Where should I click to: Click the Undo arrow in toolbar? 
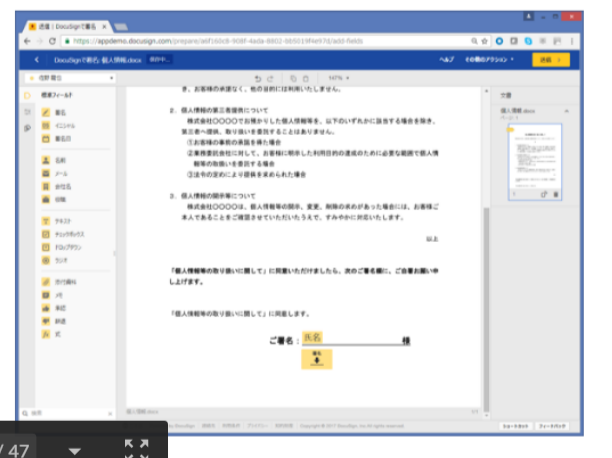258,78
